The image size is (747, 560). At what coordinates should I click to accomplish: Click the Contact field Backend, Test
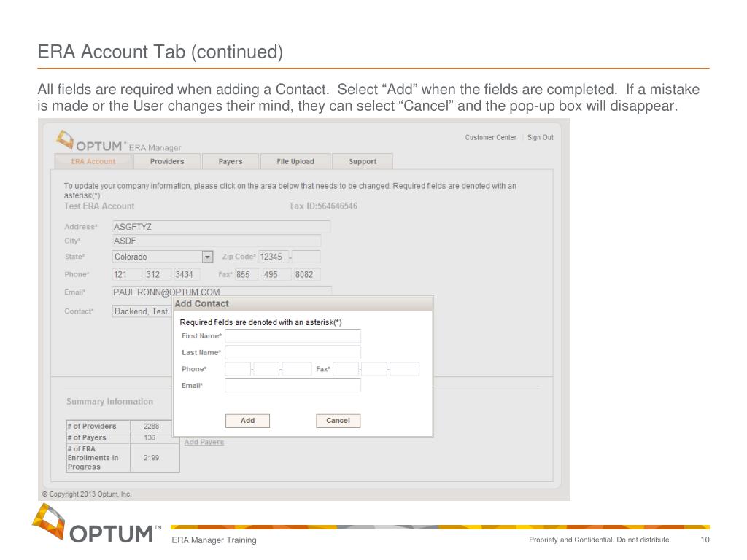pos(142,311)
